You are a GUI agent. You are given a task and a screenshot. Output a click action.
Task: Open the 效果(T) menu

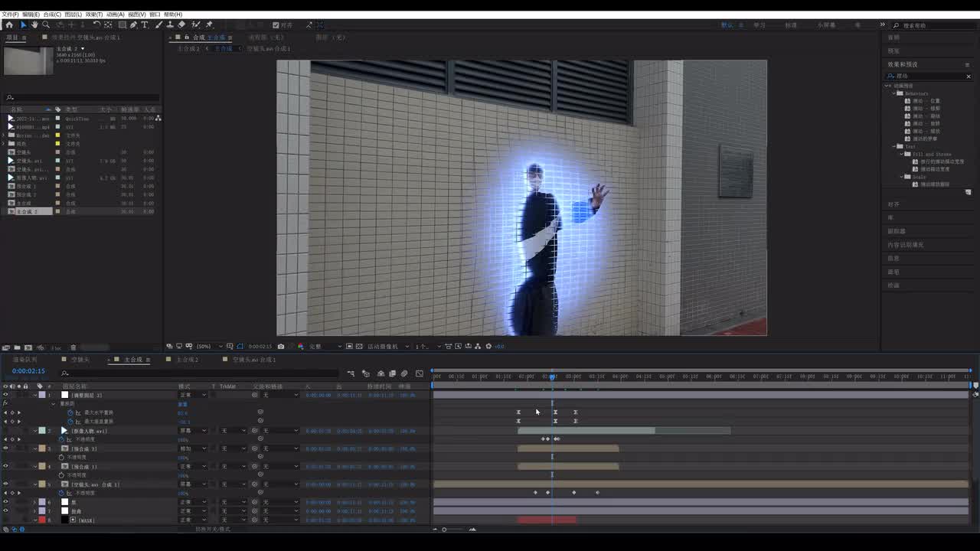(93, 15)
